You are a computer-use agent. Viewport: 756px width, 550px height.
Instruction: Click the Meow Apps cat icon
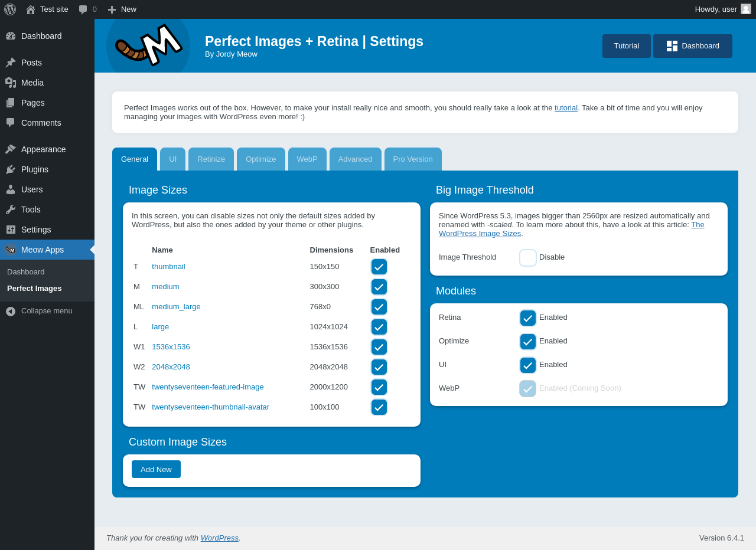coord(11,250)
